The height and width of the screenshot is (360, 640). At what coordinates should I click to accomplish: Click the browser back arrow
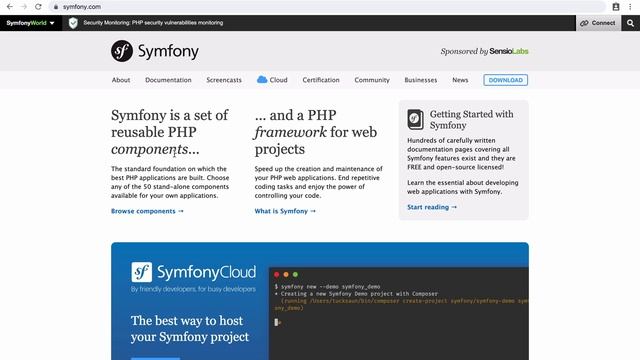pos(10,7)
